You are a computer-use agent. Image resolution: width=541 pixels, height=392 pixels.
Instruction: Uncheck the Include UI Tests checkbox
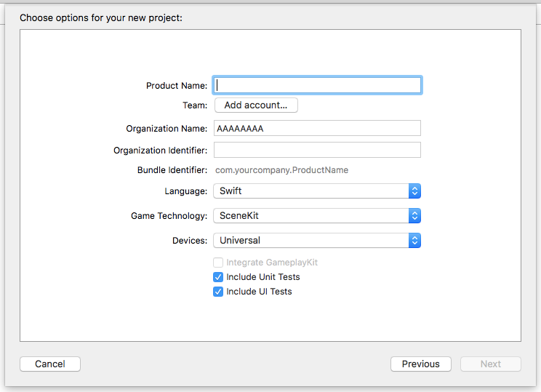click(218, 292)
